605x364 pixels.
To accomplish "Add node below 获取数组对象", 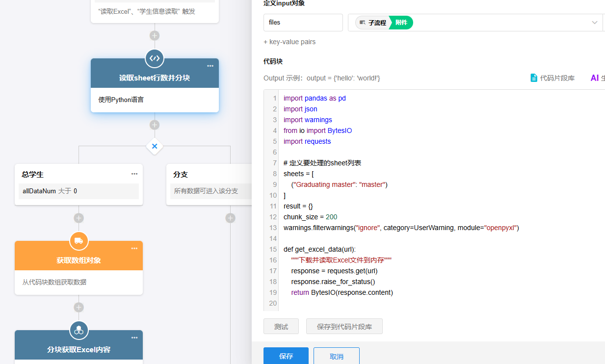I will [x=79, y=307].
